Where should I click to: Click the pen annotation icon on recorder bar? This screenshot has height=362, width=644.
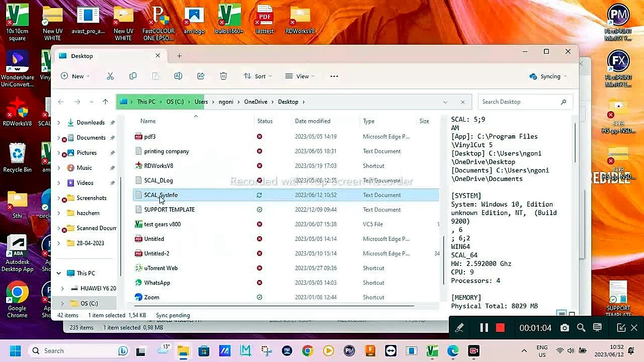pyautogui.click(x=459, y=328)
